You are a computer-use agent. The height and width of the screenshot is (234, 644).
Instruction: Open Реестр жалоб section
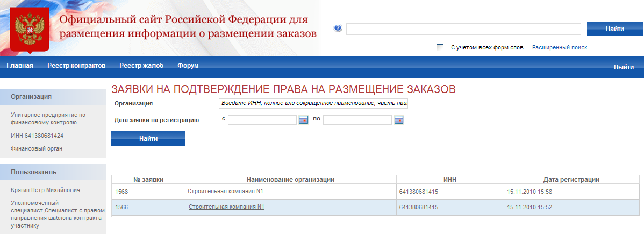click(x=141, y=66)
